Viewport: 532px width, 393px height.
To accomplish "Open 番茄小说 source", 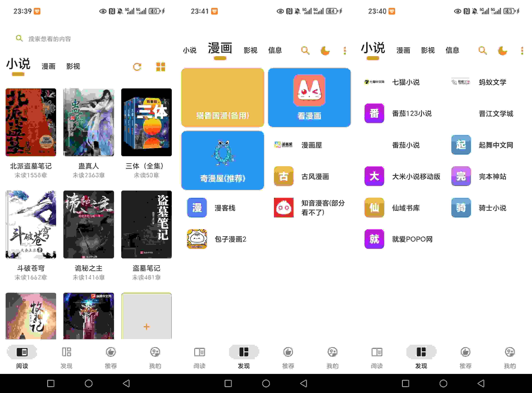I will (406, 145).
